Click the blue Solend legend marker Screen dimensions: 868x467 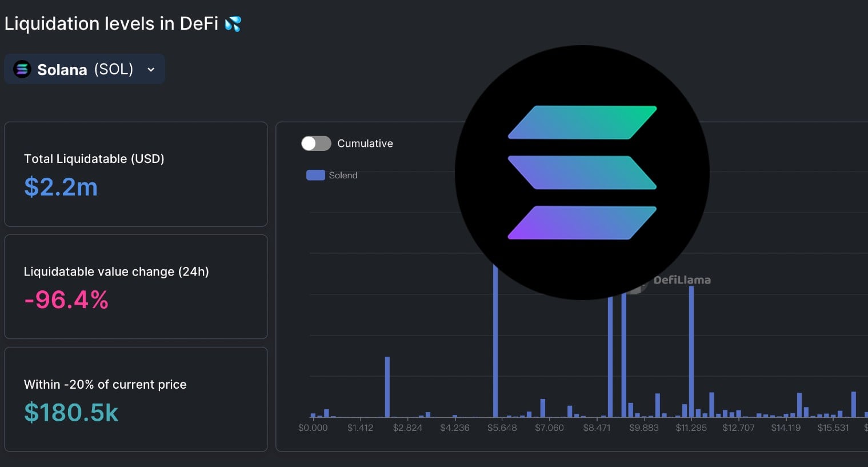tap(315, 175)
